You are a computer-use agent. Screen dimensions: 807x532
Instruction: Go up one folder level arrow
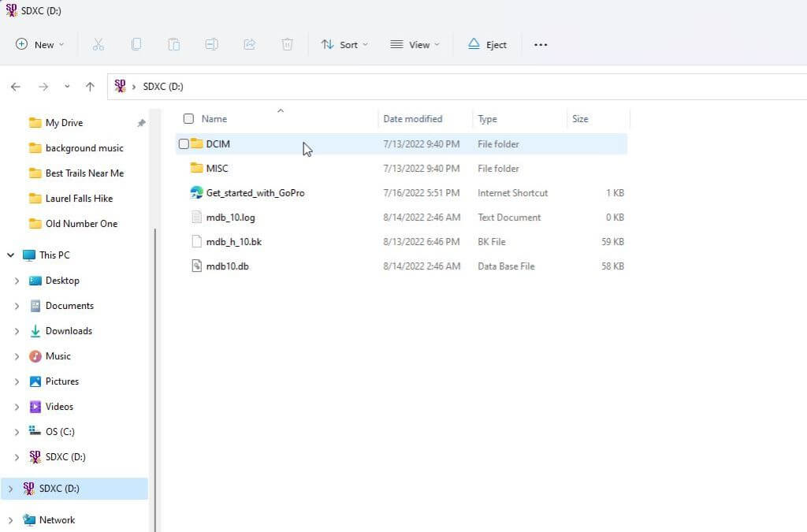click(x=90, y=87)
